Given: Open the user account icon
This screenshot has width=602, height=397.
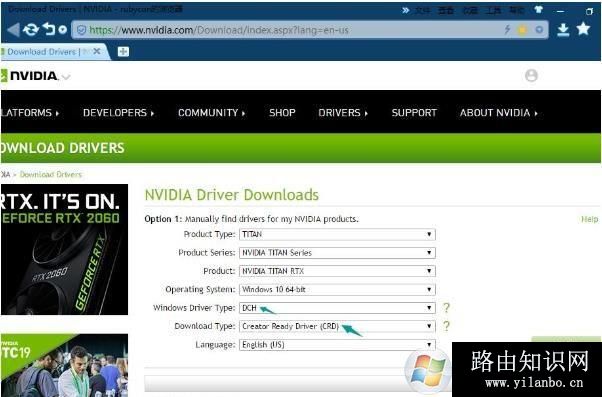Looking at the screenshot, I should pyautogui.click(x=531, y=76).
